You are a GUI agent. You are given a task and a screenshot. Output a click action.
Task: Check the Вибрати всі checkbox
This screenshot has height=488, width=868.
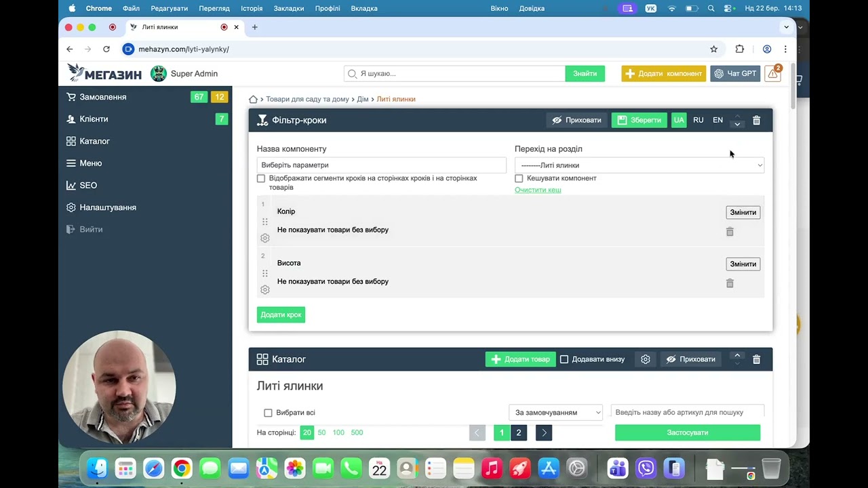tap(268, 413)
